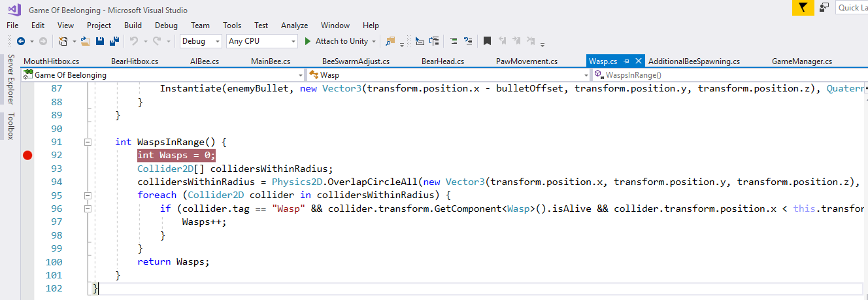Screen dimensions: 868x300
Task: Click the Save single-disk icon
Action: [100, 41]
